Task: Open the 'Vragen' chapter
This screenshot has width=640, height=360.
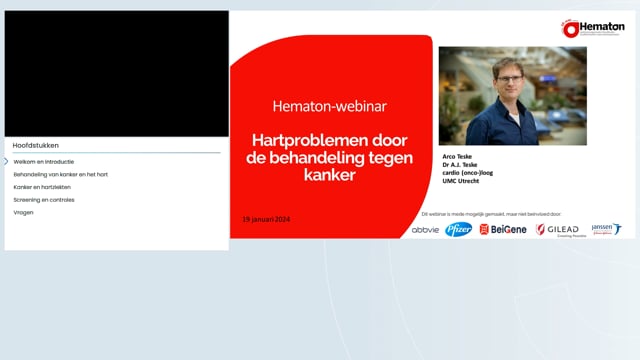Action: pyautogui.click(x=23, y=213)
